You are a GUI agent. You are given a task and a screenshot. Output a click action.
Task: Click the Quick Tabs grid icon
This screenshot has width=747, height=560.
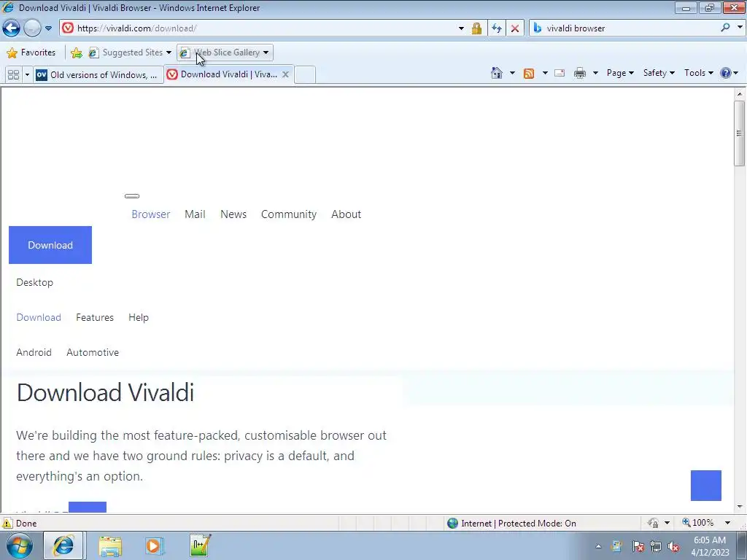pyautogui.click(x=13, y=75)
